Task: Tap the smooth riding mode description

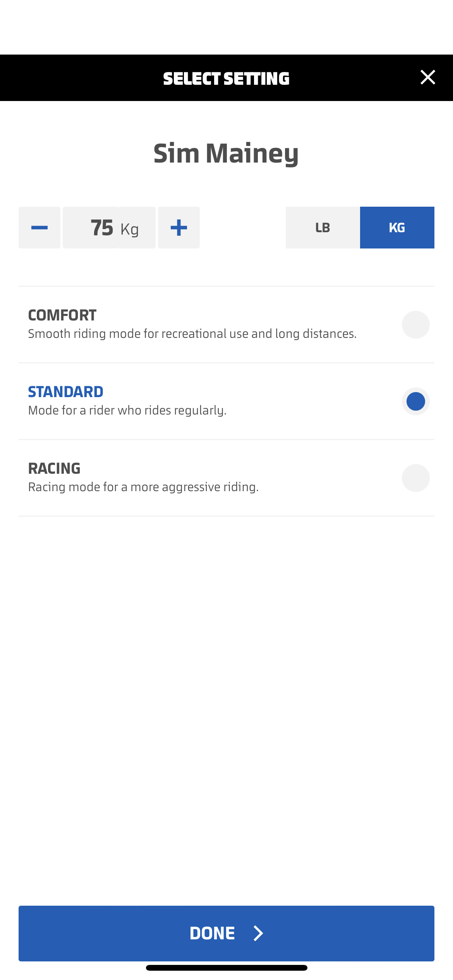Action: 192,334
